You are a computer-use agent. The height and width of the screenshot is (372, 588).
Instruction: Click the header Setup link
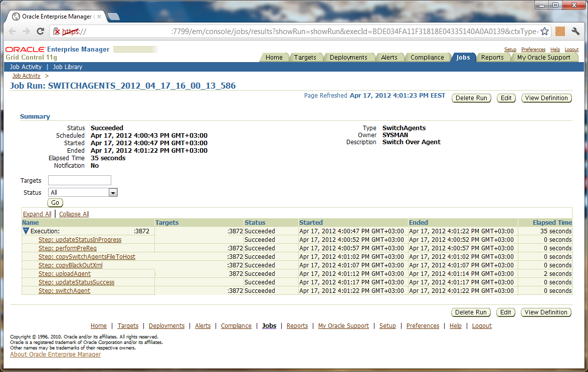(x=510, y=50)
